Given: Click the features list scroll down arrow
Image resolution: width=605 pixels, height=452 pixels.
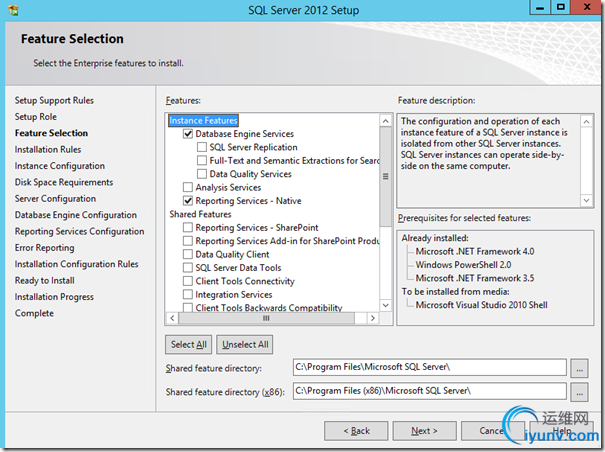Looking at the screenshot, I should [385, 305].
